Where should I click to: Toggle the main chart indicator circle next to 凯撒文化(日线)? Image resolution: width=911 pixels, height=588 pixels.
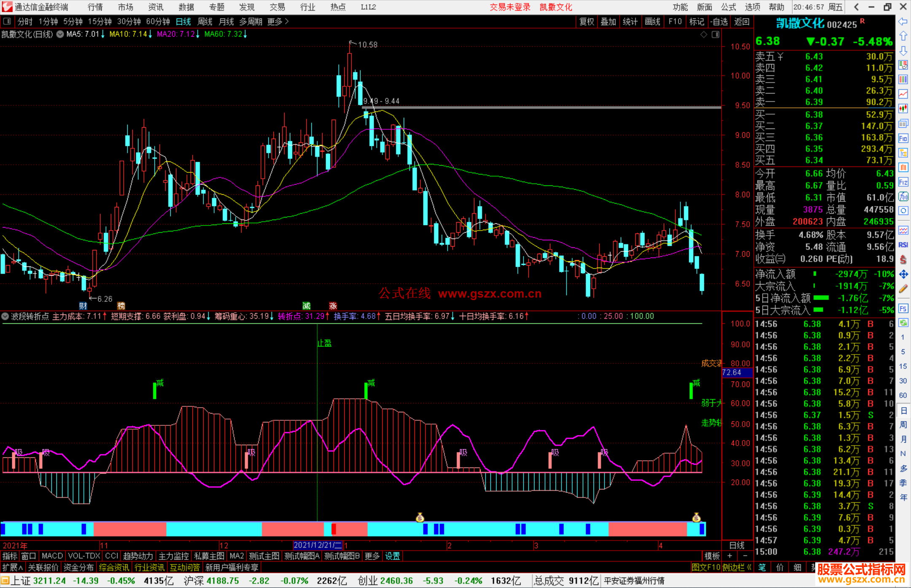[60, 34]
